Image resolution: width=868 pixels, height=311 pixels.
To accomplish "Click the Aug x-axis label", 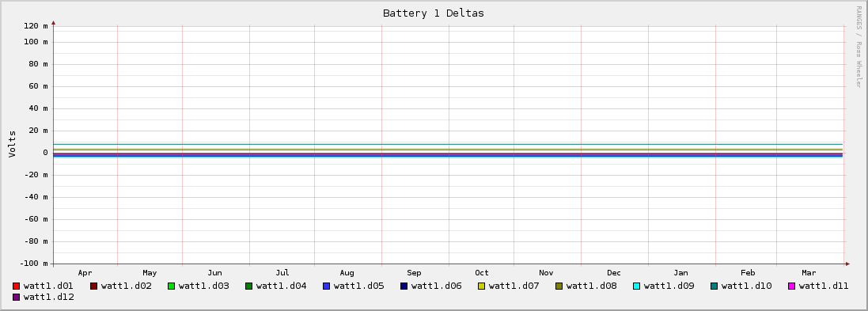I will coord(347,273).
